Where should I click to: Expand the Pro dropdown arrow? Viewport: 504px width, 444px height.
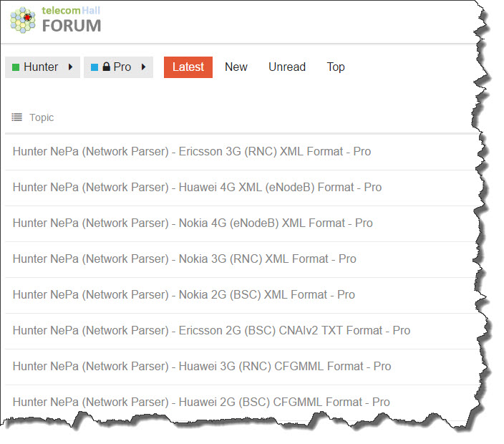[x=143, y=67]
